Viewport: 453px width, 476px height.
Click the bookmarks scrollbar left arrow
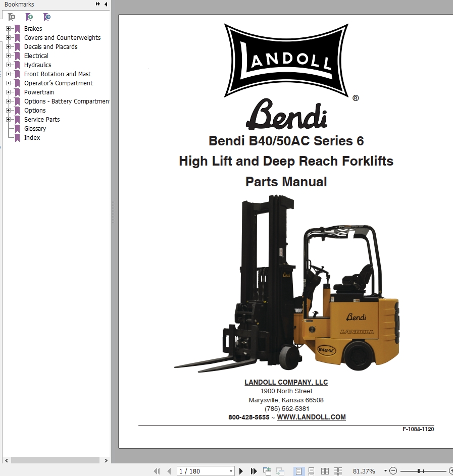tap(7, 460)
